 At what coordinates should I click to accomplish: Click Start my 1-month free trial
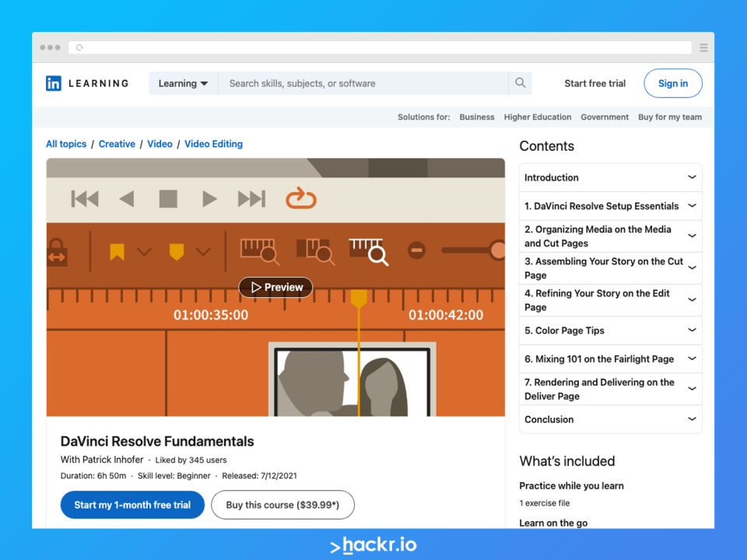pos(132,505)
